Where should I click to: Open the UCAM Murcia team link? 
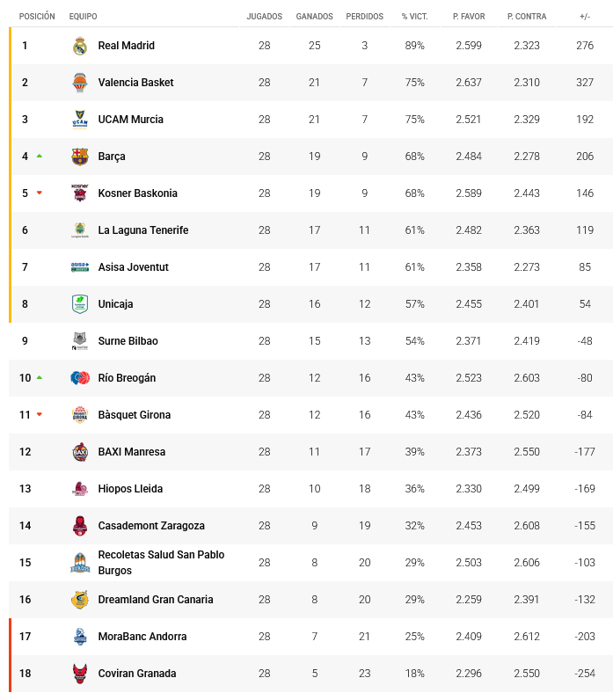coord(130,120)
